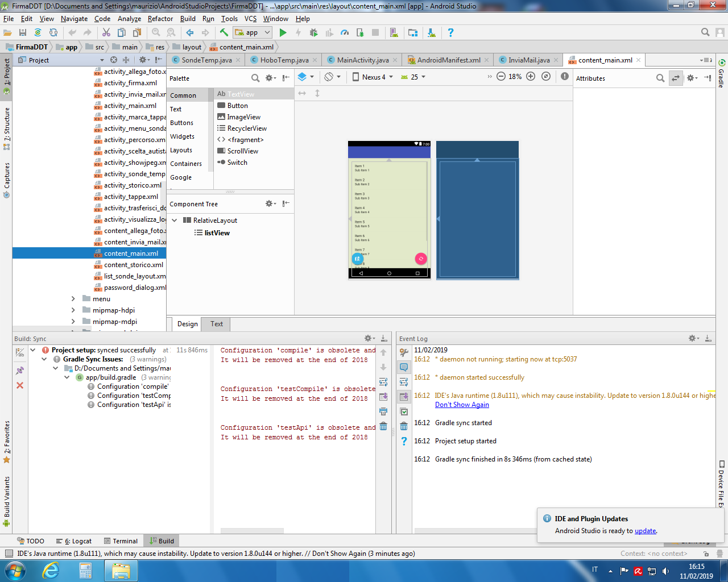Open the VCS menu
Image resolution: width=728 pixels, height=582 pixels.
[250, 18]
